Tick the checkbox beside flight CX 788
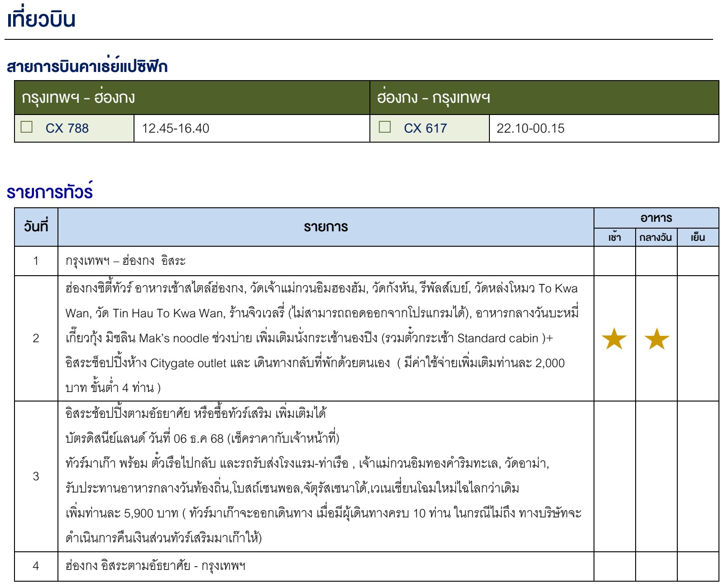Image resolution: width=728 pixels, height=588 pixels. pyautogui.click(x=27, y=127)
